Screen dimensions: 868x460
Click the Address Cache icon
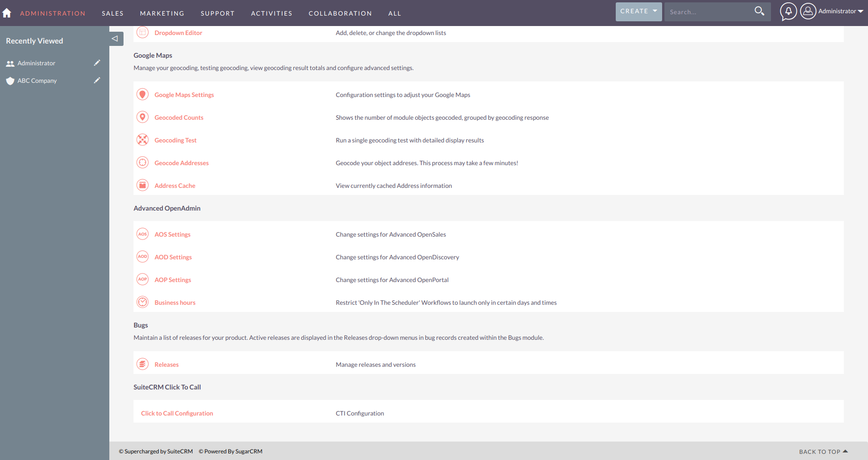coord(142,186)
